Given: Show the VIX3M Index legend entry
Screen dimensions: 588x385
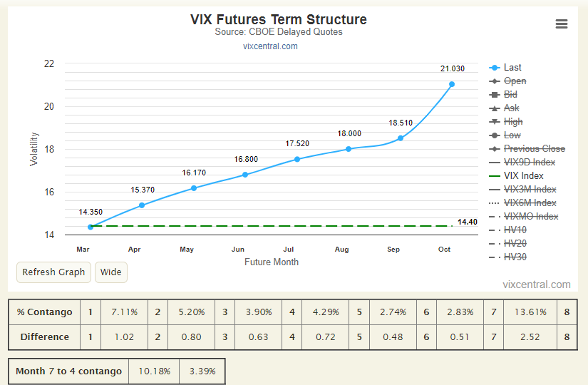Looking at the screenshot, I should point(530,189).
